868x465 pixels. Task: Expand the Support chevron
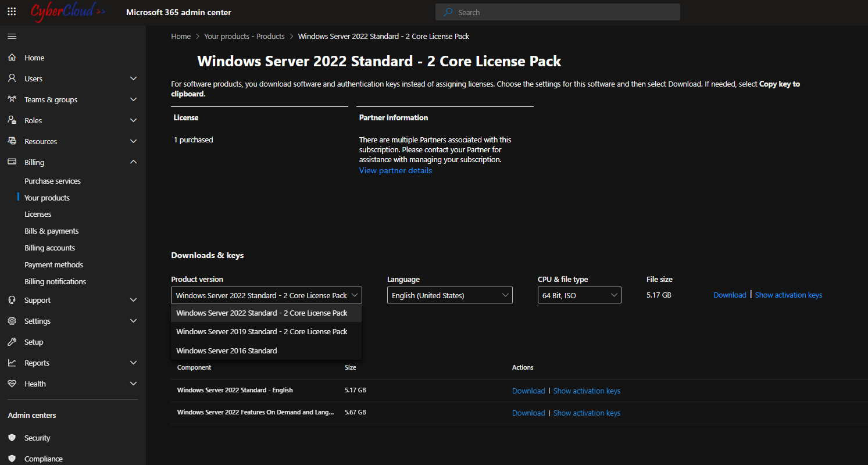coord(133,300)
